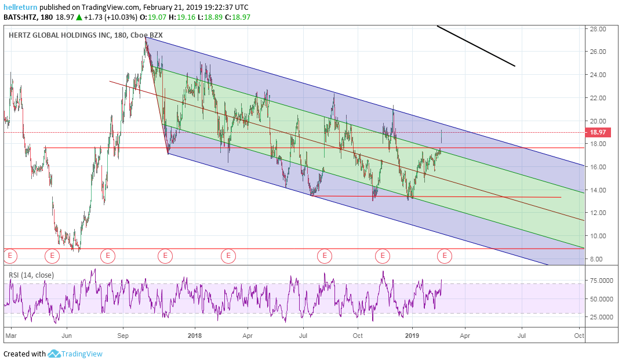This screenshot has height=364, width=622.
Task: Click the red 18.97 current price label
Action: [598, 132]
